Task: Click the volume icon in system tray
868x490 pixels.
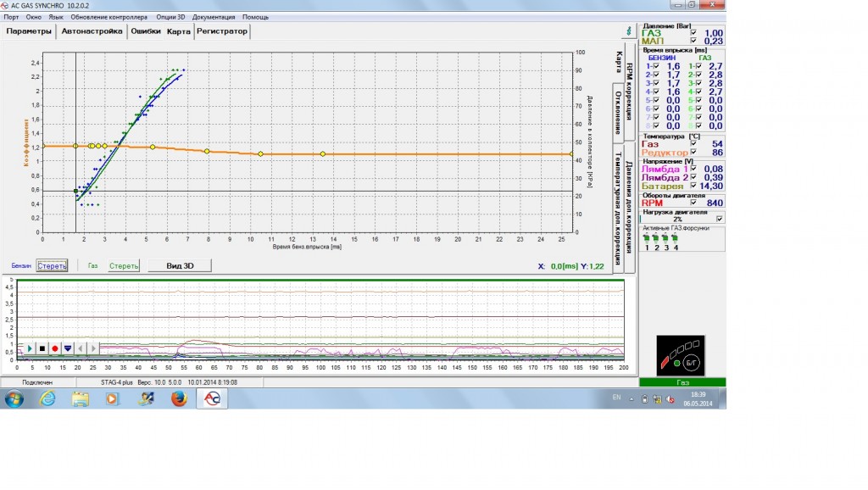Action: click(669, 398)
